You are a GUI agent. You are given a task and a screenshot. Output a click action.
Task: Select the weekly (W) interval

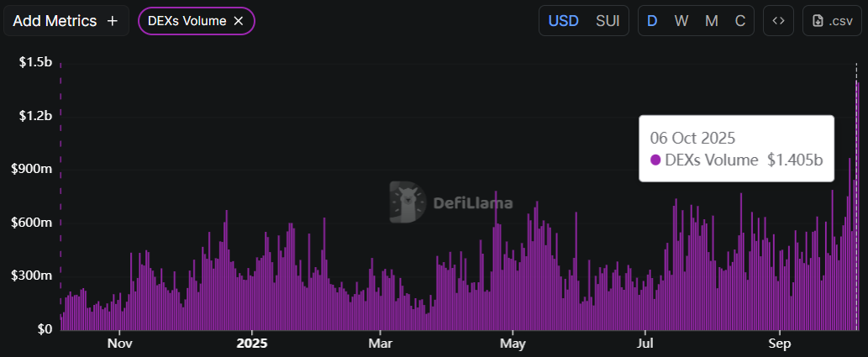click(681, 21)
